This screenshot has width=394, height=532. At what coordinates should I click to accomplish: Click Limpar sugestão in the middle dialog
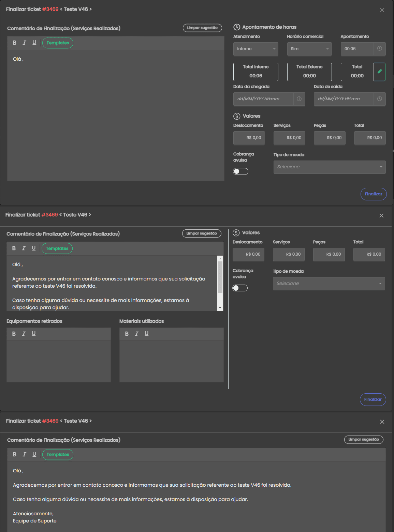[202, 233]
